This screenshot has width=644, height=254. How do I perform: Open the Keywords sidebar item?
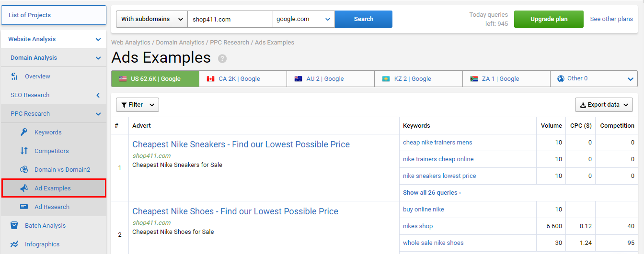[53, 133]
